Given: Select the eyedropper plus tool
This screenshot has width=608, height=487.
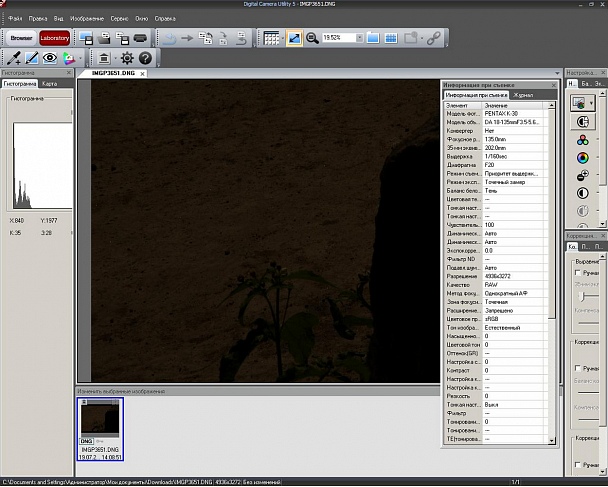Looking at the screenshot, I should pos(14,58).
